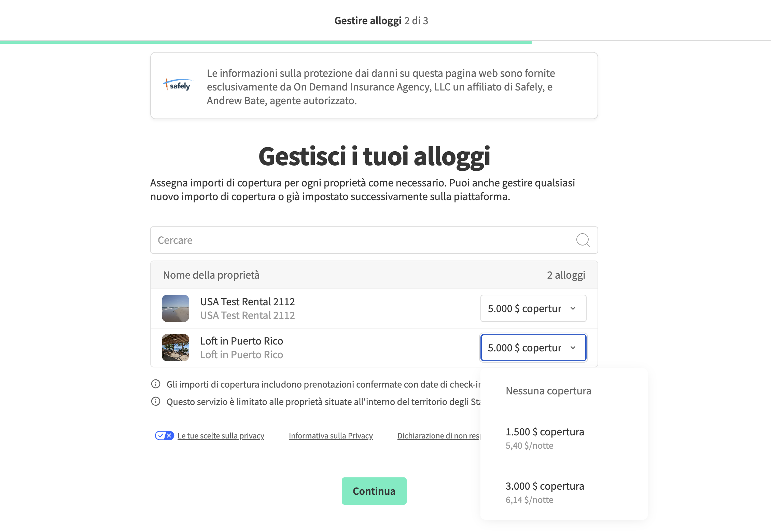Click the Safely logo icon

pos(178,85)
